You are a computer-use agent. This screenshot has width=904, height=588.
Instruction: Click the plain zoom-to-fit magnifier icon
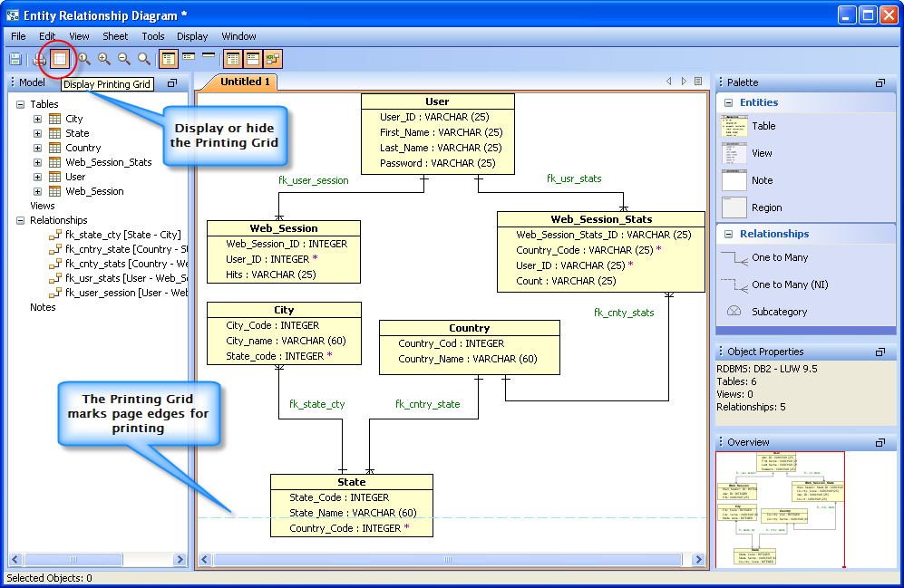[143, 59]
